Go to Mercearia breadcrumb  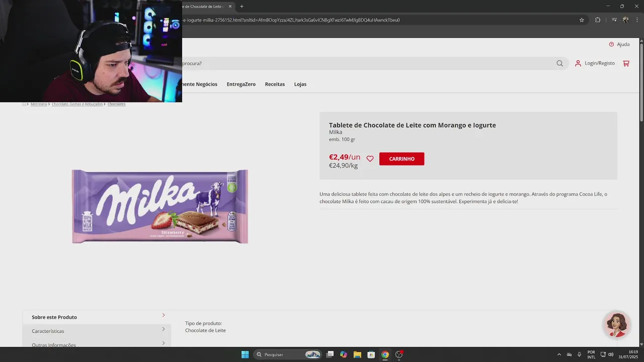coord(39,104)
